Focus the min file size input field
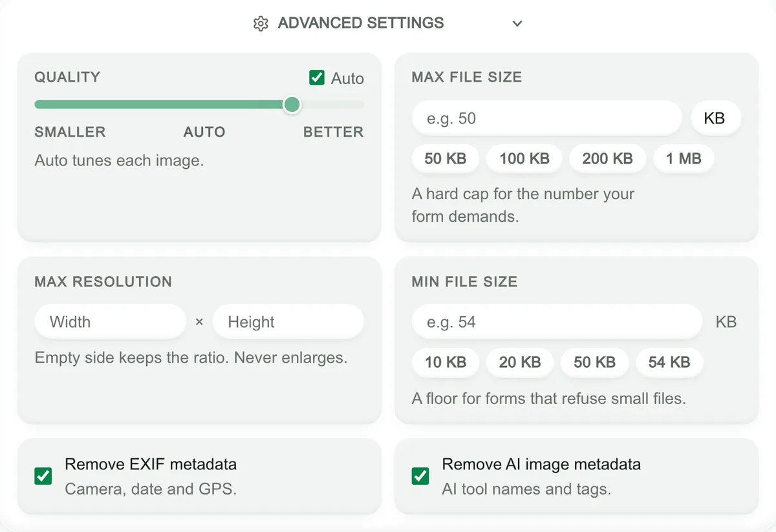 557,322
